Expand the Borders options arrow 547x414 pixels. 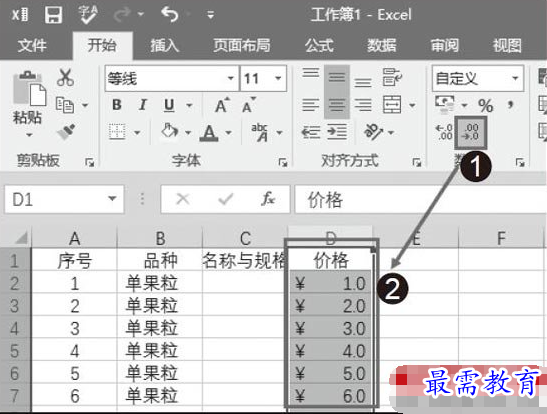[137, 133]
